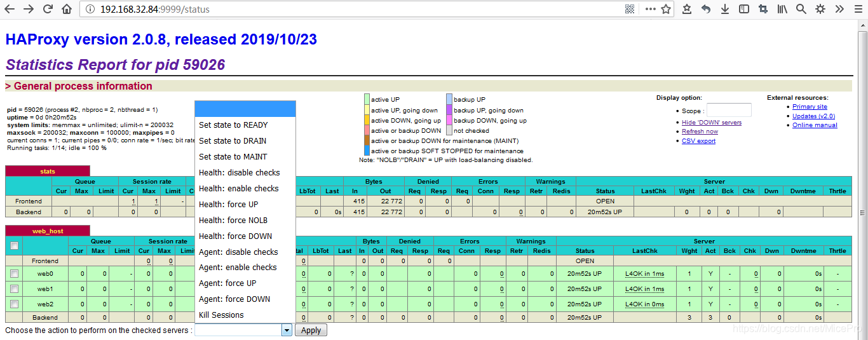
Task: Click the undo curved-arrow toolbar icon
Action: 706,10
